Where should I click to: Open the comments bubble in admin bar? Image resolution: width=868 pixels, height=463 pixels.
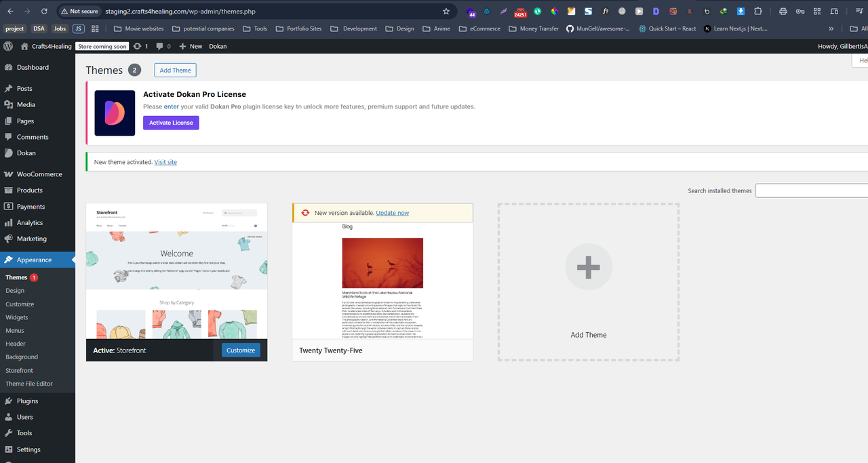click(163, 46)
